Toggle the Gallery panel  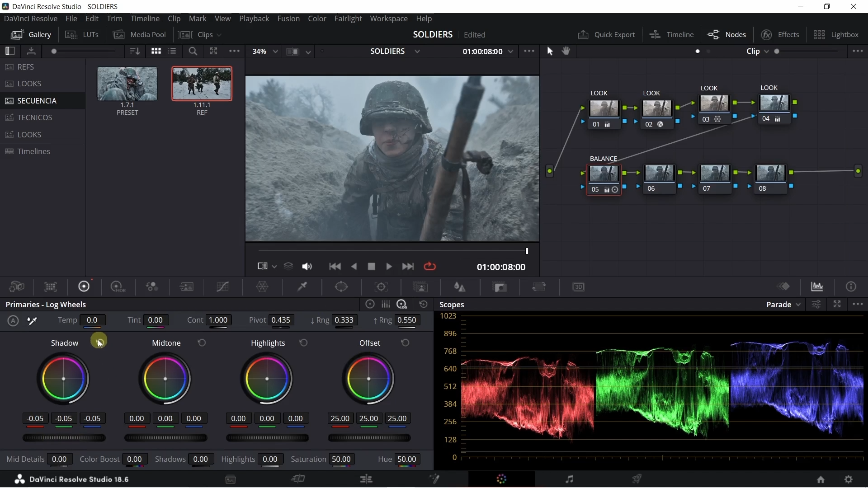tap(31, 34)
